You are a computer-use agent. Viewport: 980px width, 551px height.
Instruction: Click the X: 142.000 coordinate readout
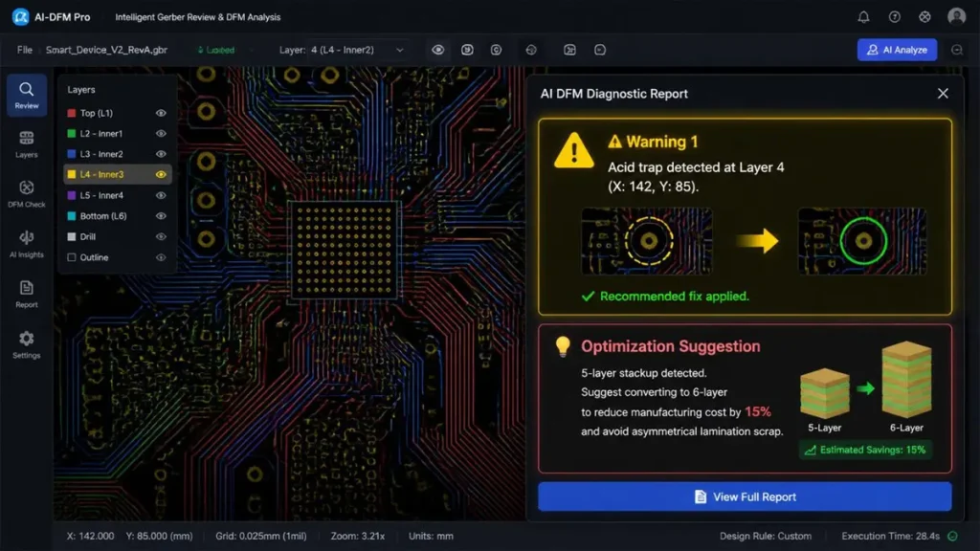coord(90,536)
